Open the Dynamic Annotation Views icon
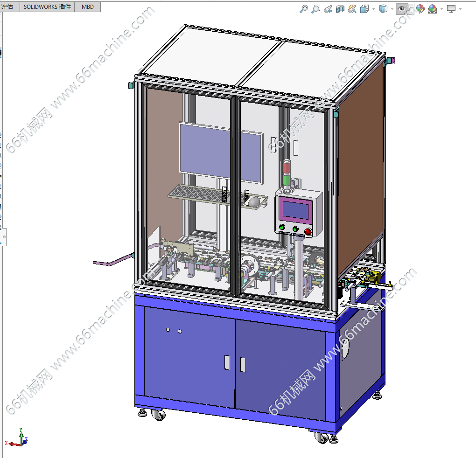The image size is (476, 458). point(352,9)
